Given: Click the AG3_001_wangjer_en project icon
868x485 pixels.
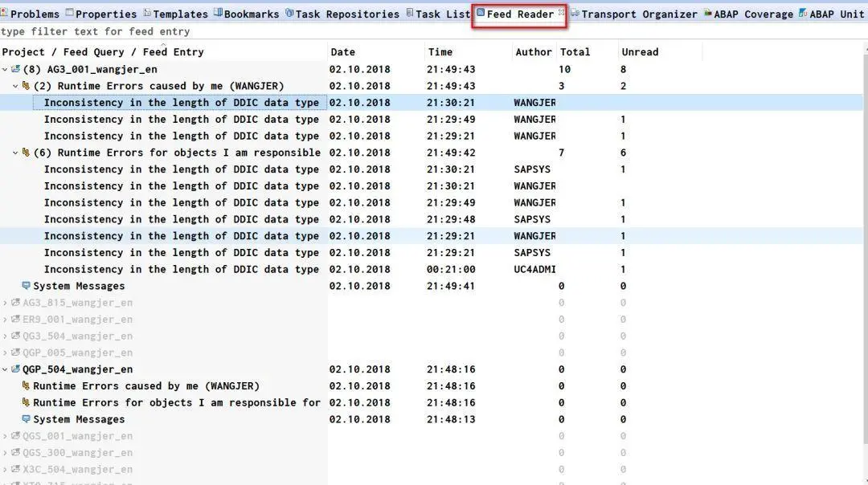Looking at the screenshot, I should point(15,69).
